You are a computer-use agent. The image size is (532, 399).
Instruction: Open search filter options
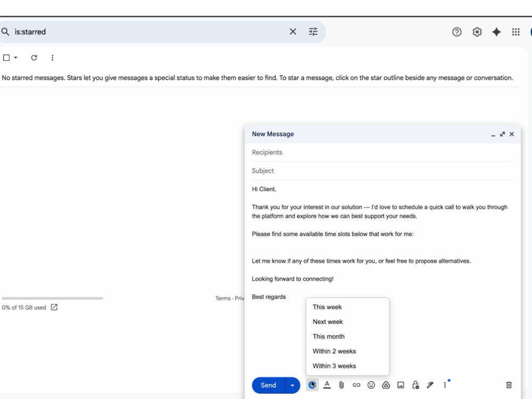point(313,32)
